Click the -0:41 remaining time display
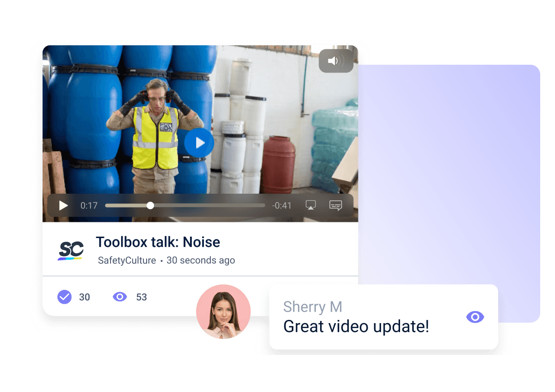Viewport: 555px width, 392px height. [282, 206]
